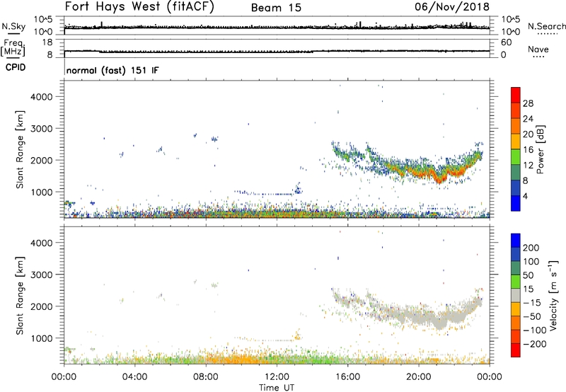Click the "24" label on the power colorbar
The height and width of the screenshot is (392, 566).
[528, 119]
